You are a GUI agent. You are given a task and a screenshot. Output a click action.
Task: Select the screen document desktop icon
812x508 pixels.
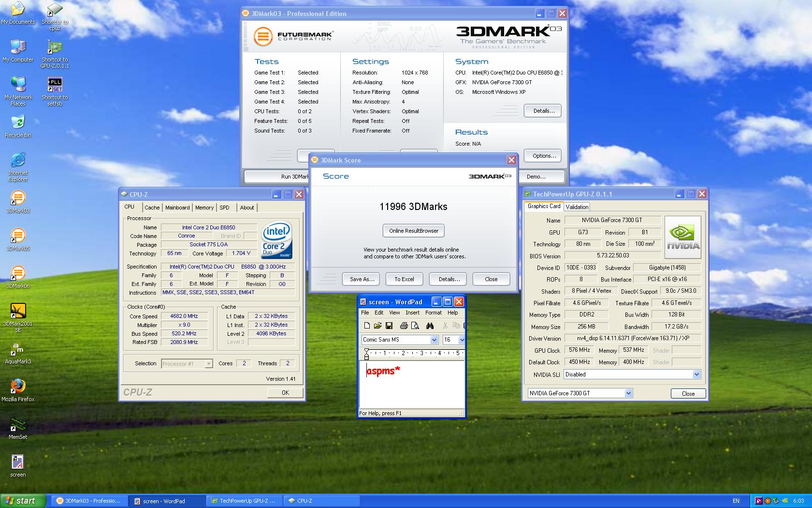pos(18,466)
